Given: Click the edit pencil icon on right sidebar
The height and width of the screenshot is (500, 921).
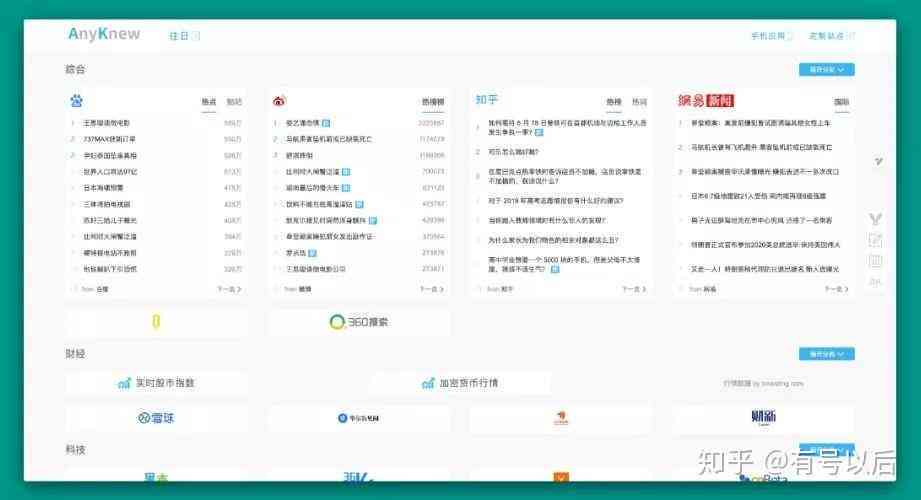Looking at the screenshot, I should pos(875,240).
